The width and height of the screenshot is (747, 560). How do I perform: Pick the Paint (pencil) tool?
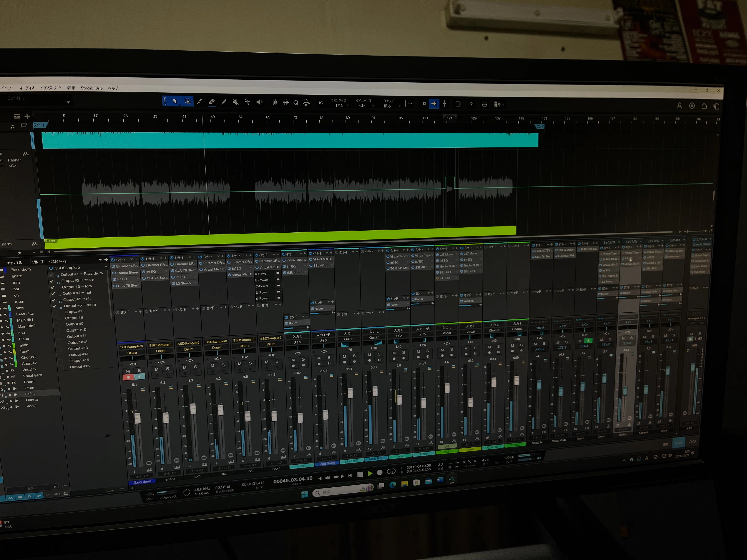point(224,102)
